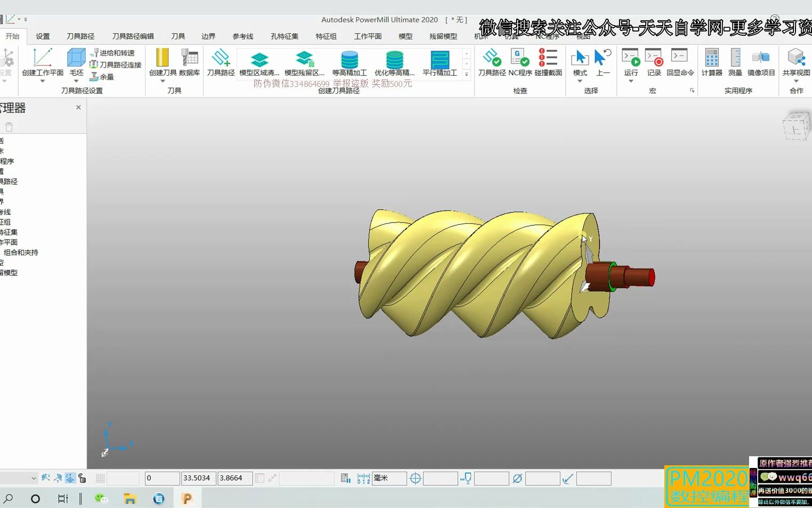Click the Z coordinate field 3.8664
The width and height of the screenshot is (812, 508).
235,478
